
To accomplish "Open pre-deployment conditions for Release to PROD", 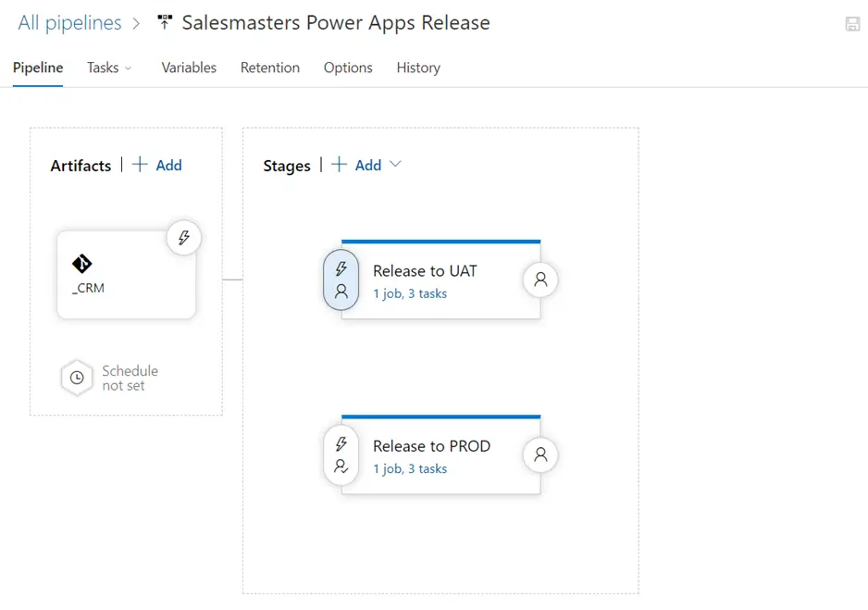I will click(341, 455).
